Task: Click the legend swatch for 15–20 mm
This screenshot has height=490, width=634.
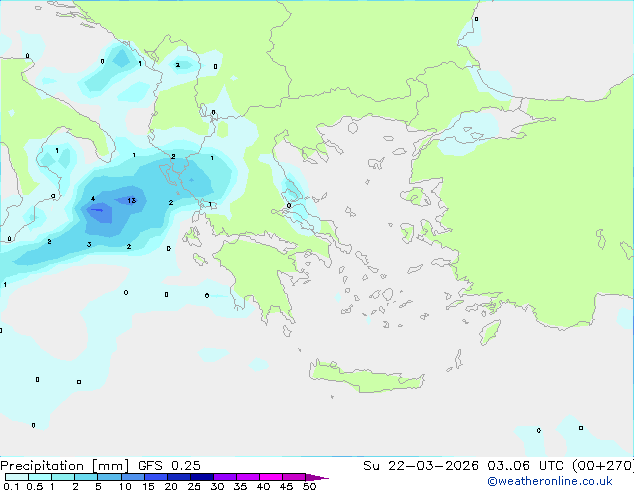Action: point(155,477)
